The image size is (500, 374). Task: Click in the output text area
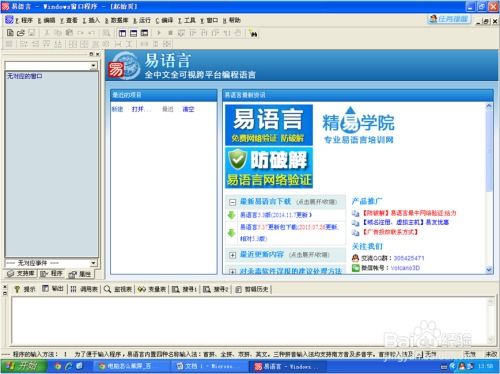[249, 321]
